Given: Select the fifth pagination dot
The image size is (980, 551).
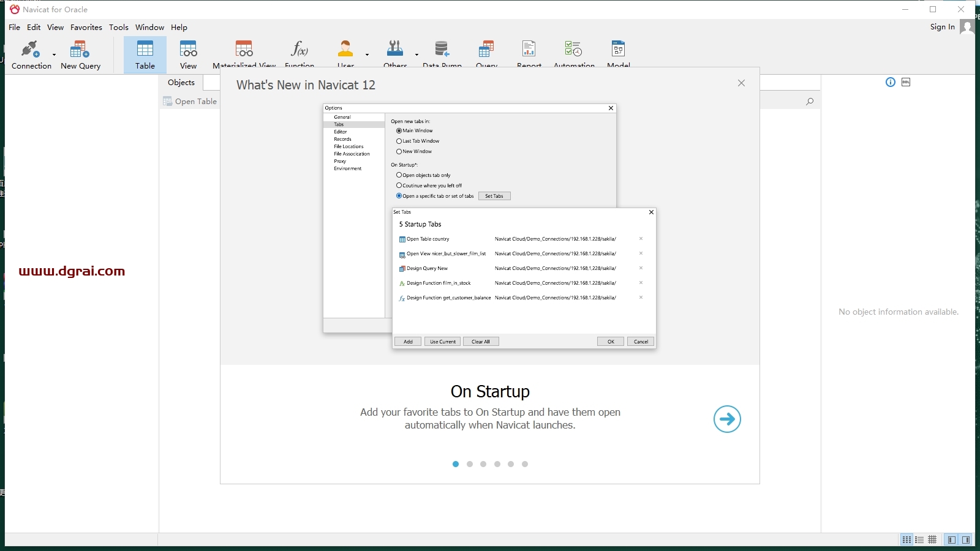Looking at the screenshot, I should pos(511,464).
